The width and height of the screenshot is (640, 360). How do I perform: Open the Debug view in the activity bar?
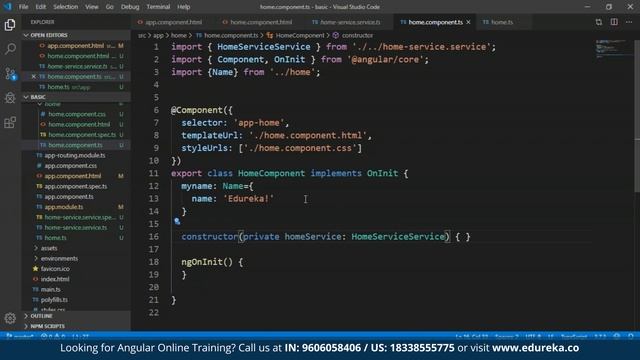(10, 98)
